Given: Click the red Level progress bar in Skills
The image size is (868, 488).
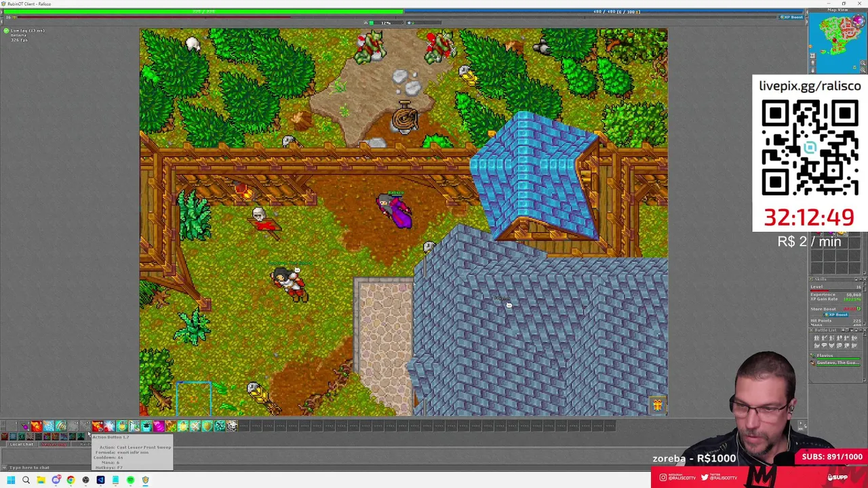Looking at the screenshot, I should [835, 291].
